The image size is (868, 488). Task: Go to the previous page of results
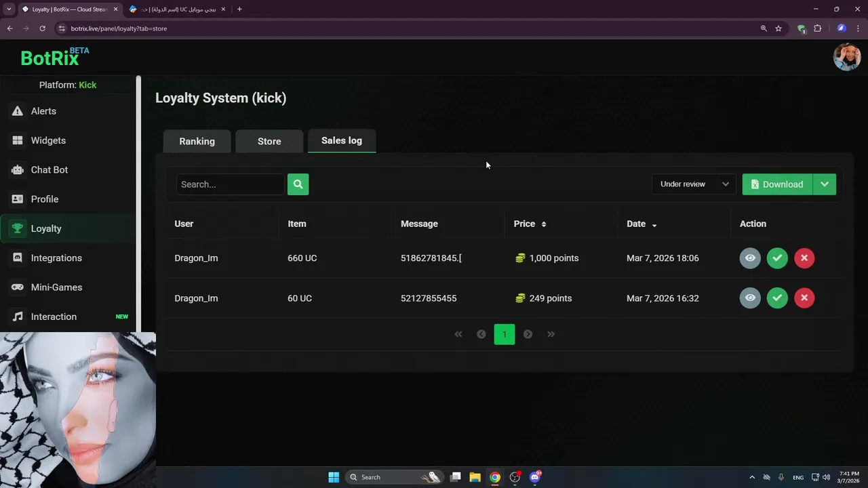(481, 334)
